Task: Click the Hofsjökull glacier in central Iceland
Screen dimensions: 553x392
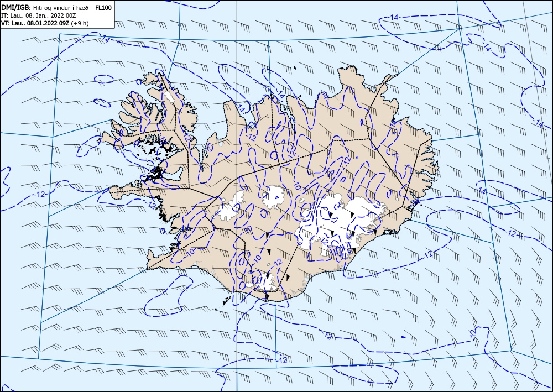Action: coord(274,196)
